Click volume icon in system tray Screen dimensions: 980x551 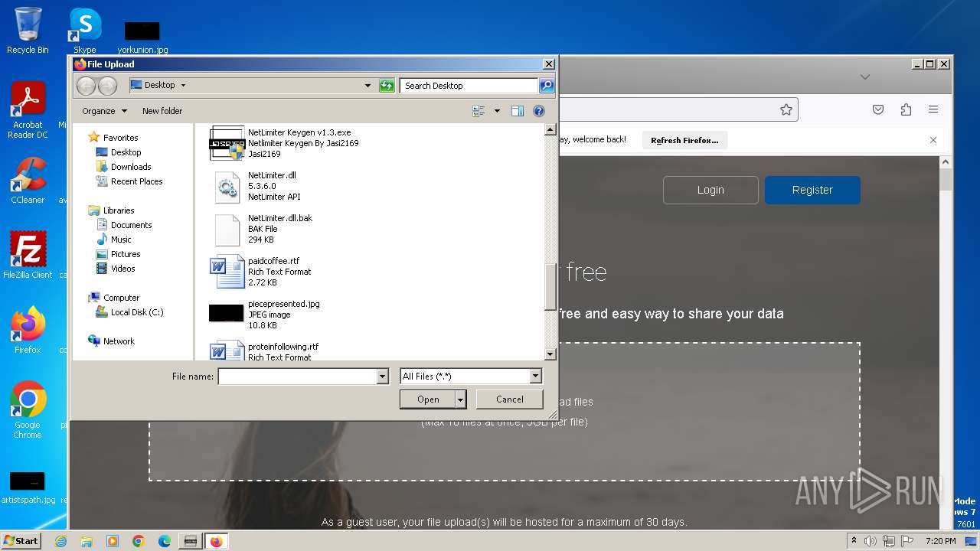tap(871, 541)
